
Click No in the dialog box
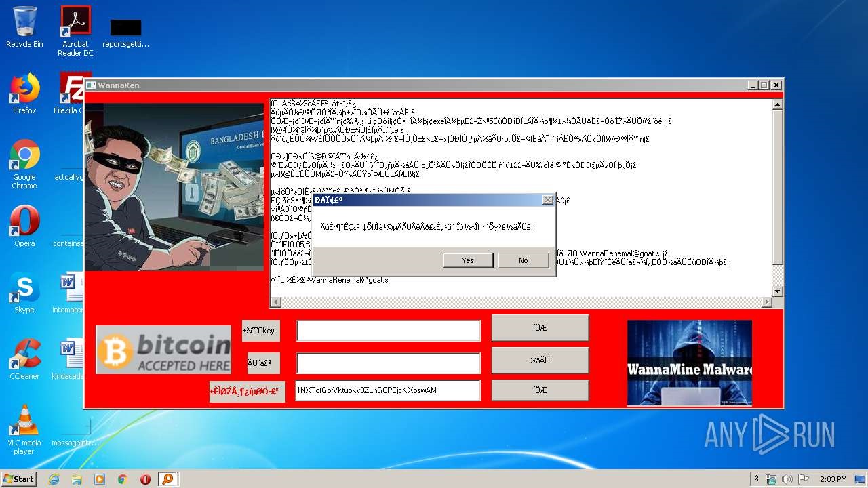523,260
